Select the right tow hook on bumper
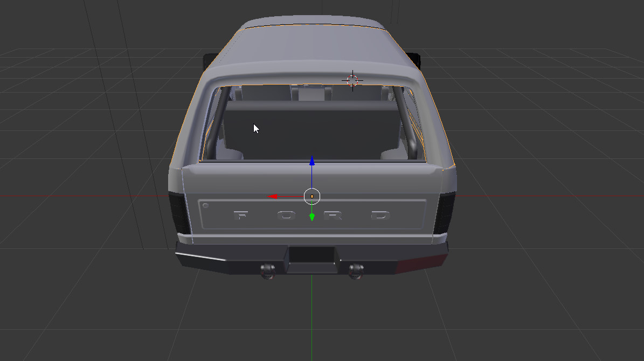The width and height of the screenshot is (644, 361). tap(356, 271)
